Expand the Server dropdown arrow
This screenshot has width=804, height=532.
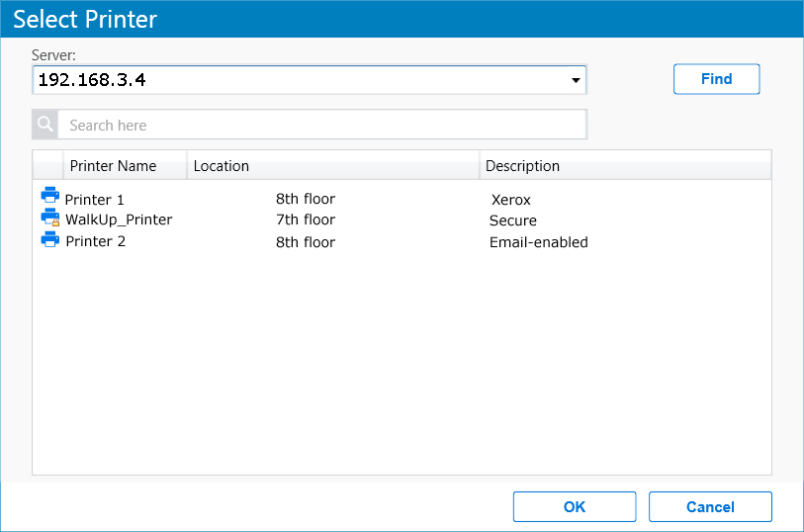pos(576,80)
